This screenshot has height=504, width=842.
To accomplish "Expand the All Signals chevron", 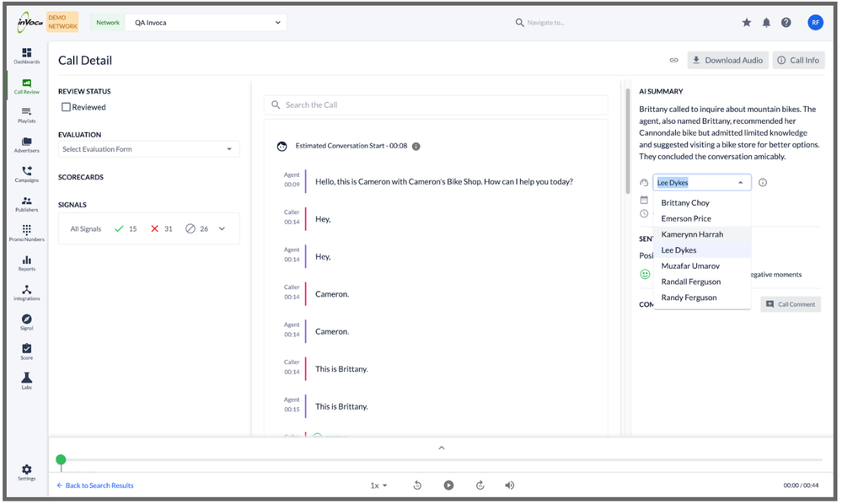I will [x=222, y=228].
